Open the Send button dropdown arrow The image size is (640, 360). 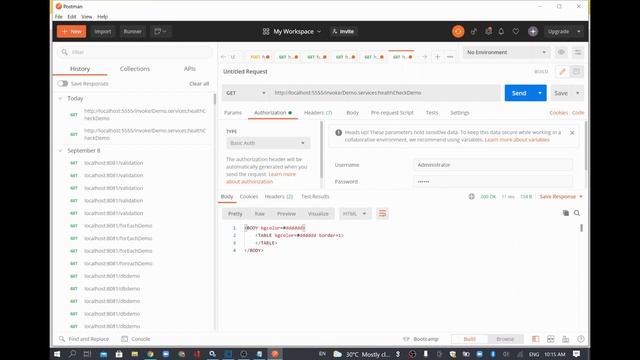(x=540, y=93)
